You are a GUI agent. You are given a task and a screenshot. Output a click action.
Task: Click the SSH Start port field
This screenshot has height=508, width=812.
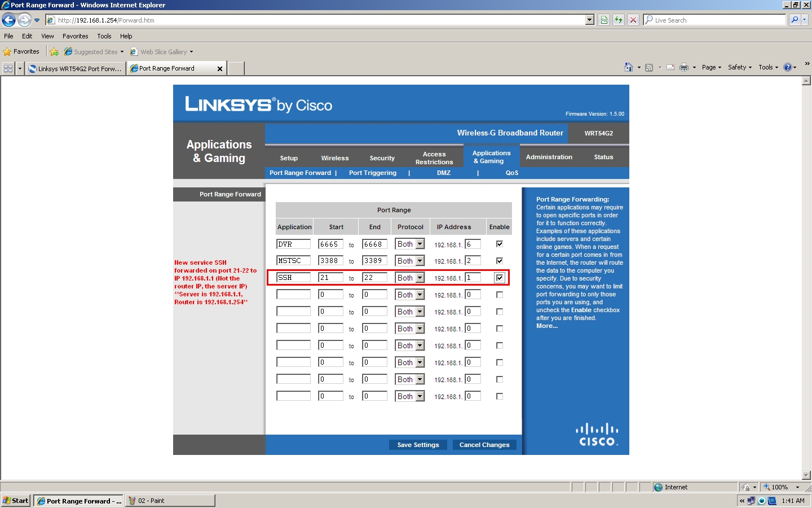coord(330,278)
